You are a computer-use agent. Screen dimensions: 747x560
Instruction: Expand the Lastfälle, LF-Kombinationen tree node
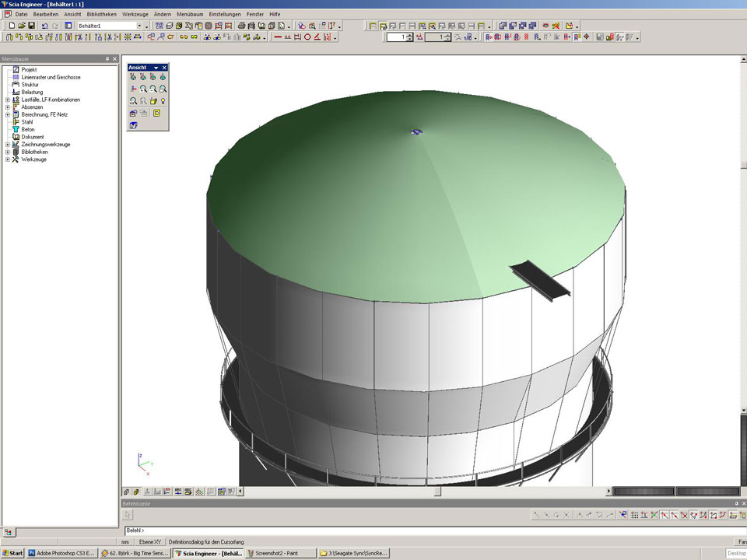point(7,100)
